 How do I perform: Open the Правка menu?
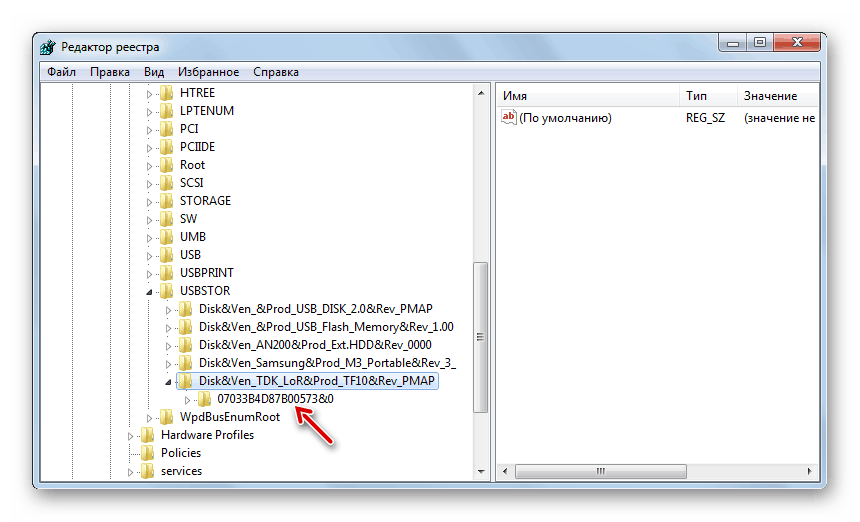[x=110, y=72]
